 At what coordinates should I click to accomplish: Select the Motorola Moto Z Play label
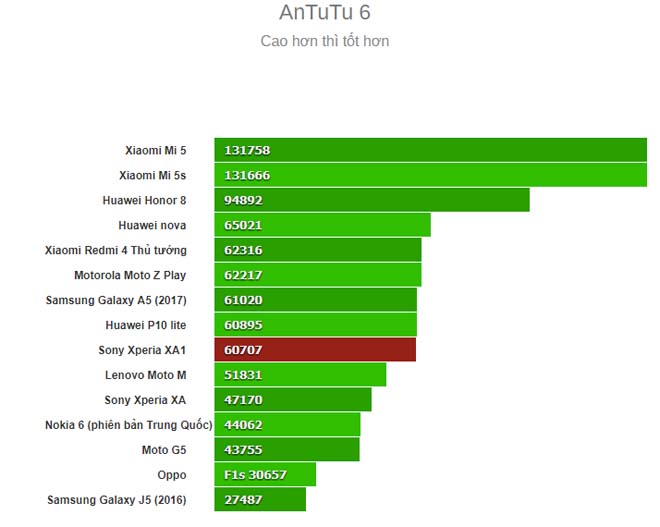[130, 275]
